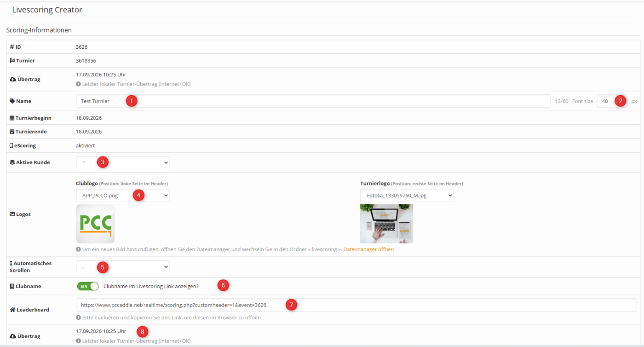644x347 pixels.
Task: Click the info icon under the Leaderboard link
Action: pos(78,318)
